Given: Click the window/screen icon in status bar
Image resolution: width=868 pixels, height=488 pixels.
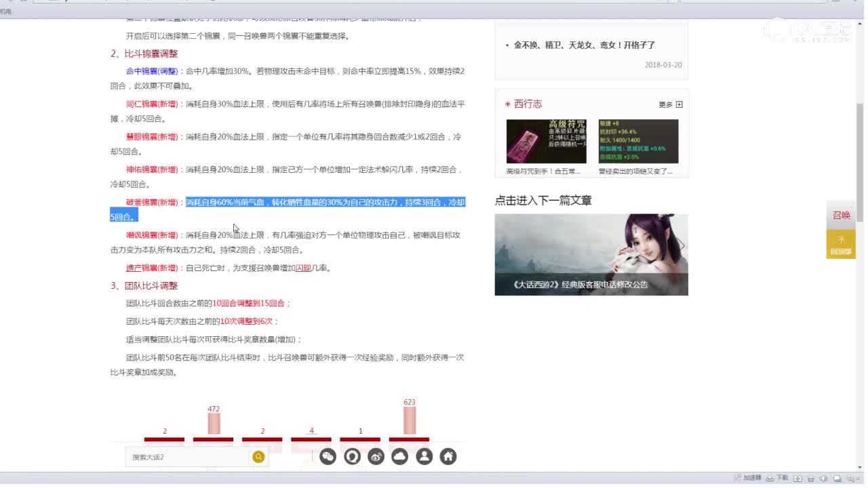Looking at the screenshot, I should [x=836, y=479].
